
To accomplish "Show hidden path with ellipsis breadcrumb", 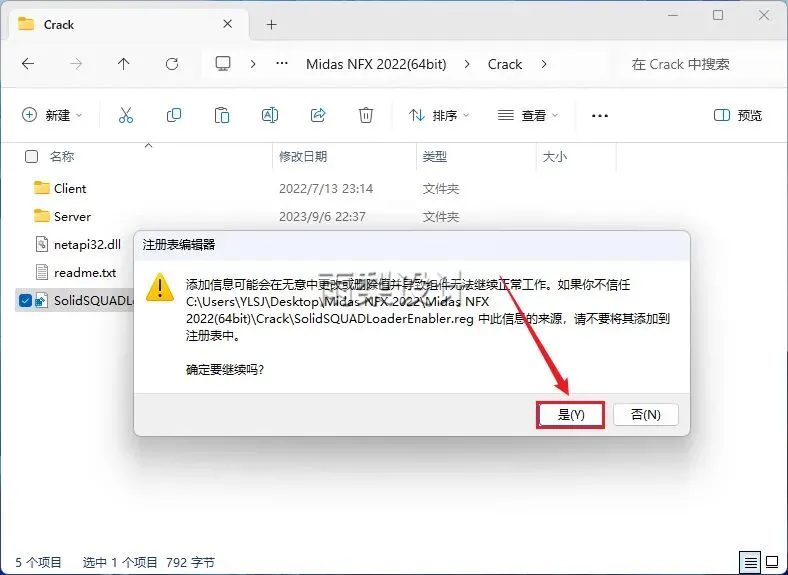I will click(x=282, y=64).
